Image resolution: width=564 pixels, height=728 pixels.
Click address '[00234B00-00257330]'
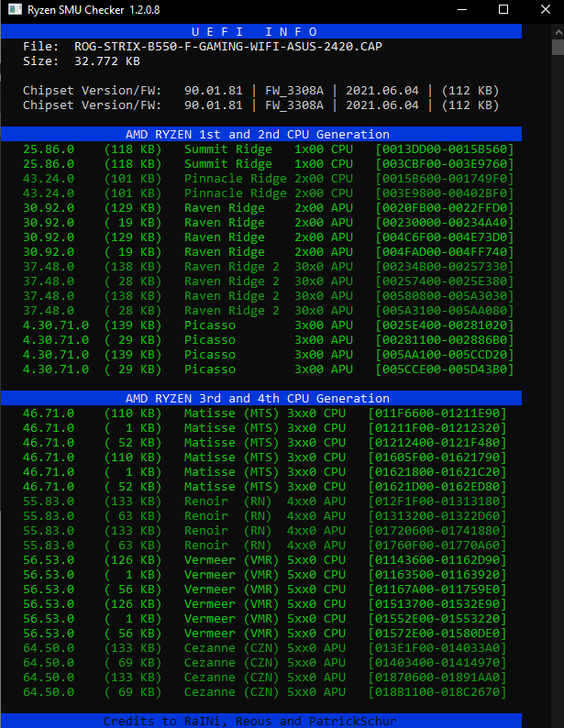click(445, 267)
